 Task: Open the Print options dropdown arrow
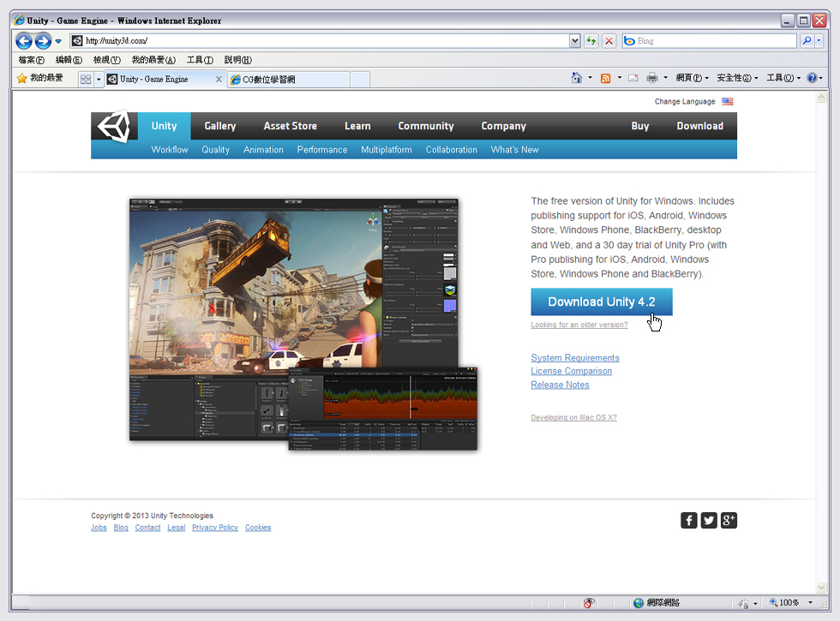coord(666,78)
